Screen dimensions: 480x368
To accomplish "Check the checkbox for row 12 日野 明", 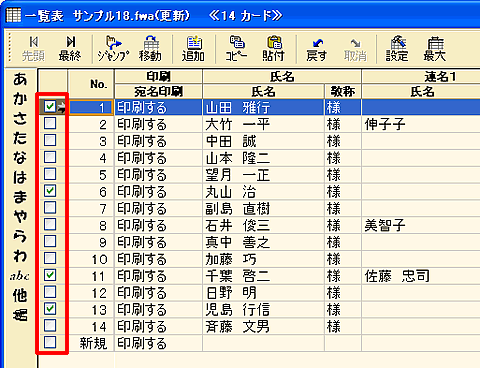I will 50,292.
